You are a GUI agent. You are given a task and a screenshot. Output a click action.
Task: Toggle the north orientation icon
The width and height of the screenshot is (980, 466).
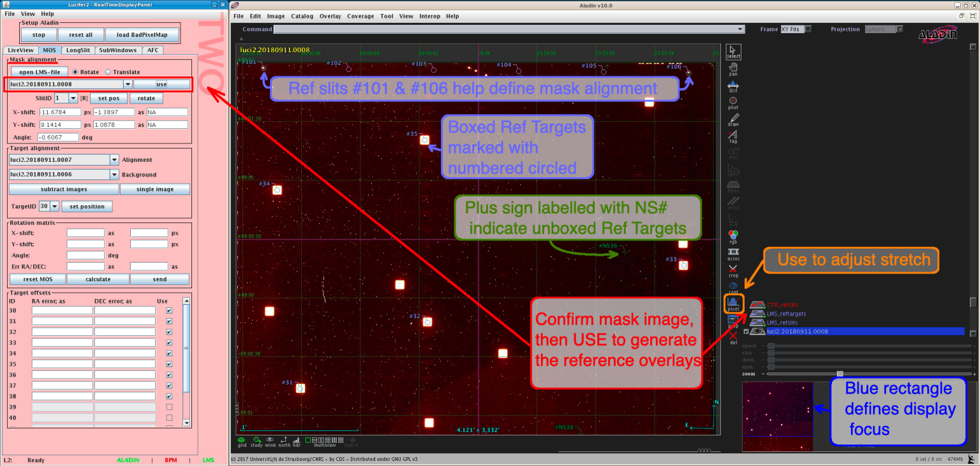(x=284, y=441)
